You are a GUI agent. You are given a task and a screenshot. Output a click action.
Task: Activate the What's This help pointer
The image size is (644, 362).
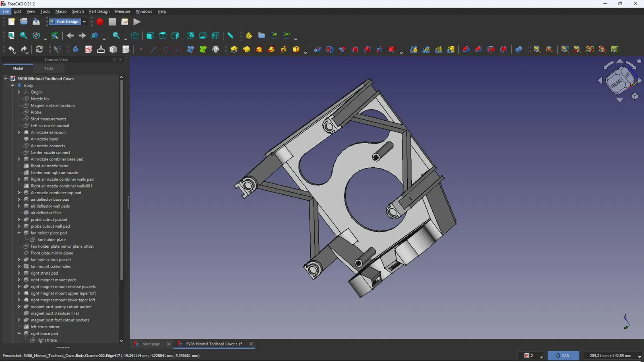coord(58,49)
